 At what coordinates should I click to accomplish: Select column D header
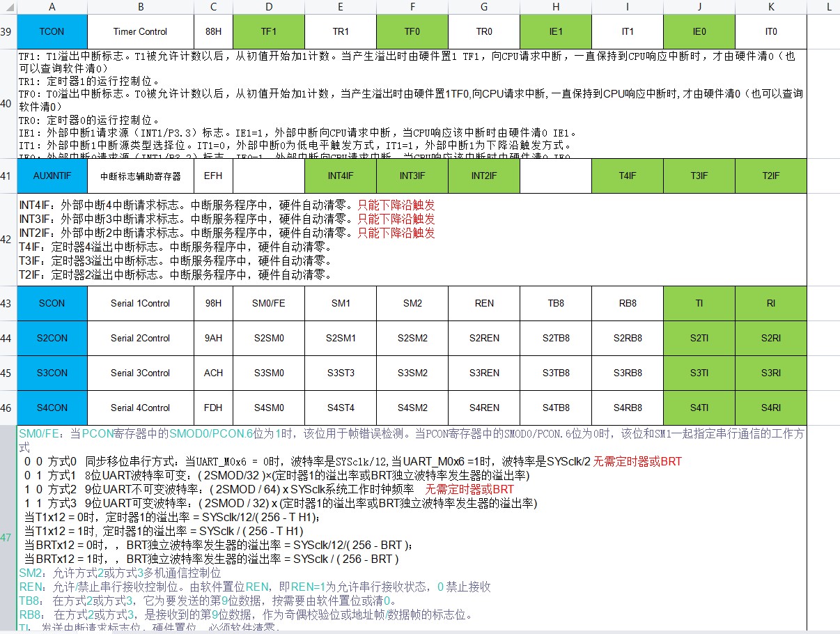pyautogui.click(x=269, y=7)
